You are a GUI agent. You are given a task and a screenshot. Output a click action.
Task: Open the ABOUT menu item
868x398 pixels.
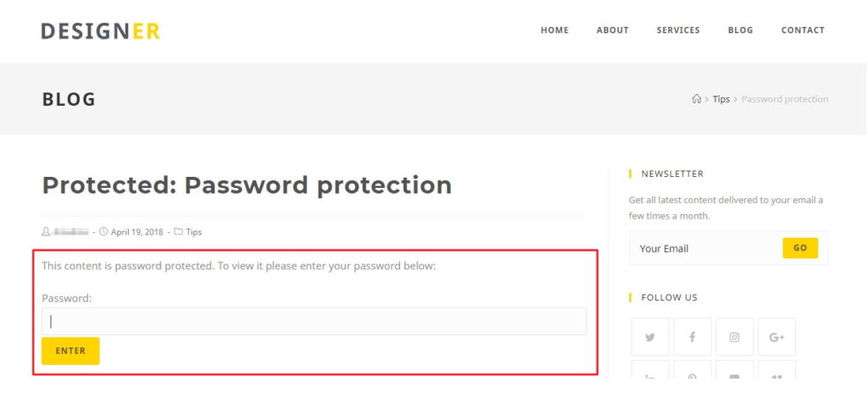(x=612, y=30)
